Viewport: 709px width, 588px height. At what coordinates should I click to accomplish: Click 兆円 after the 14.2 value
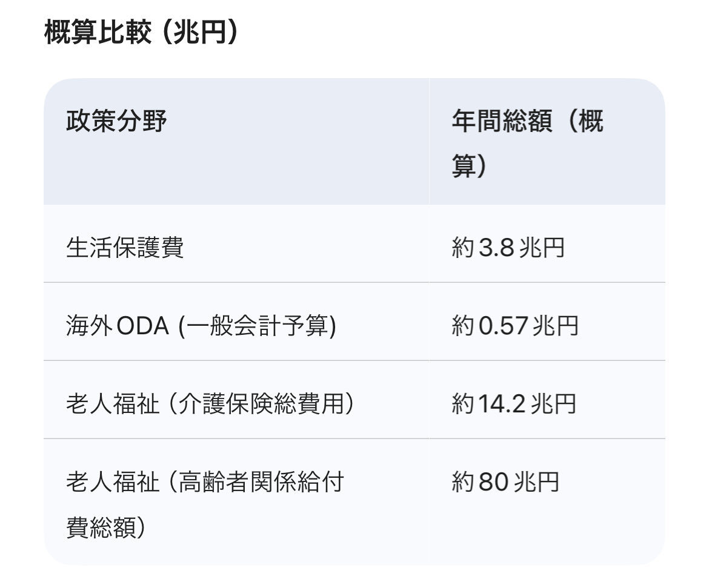[x=553, y=404]
